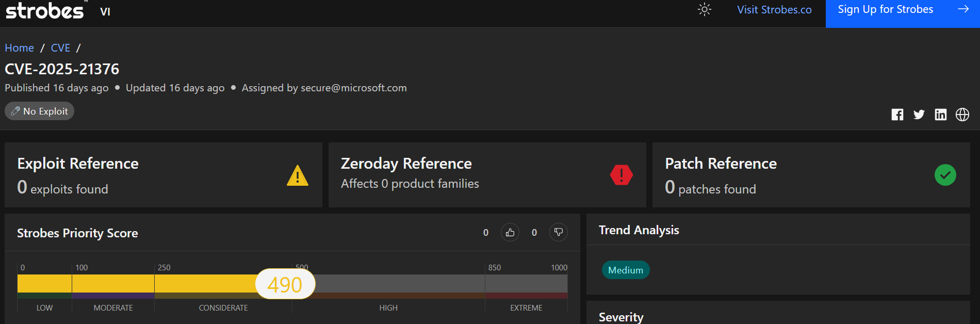Image resolution: width=980 pixels, height=324 pixels.
Task: Go to Home breadcrumb
Action: click(x=20, y=48)
